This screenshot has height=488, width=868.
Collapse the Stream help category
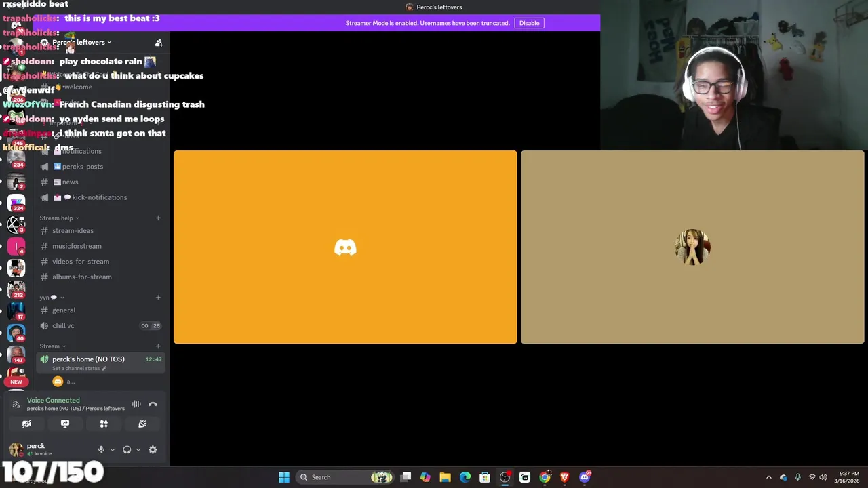click(59, 218)
